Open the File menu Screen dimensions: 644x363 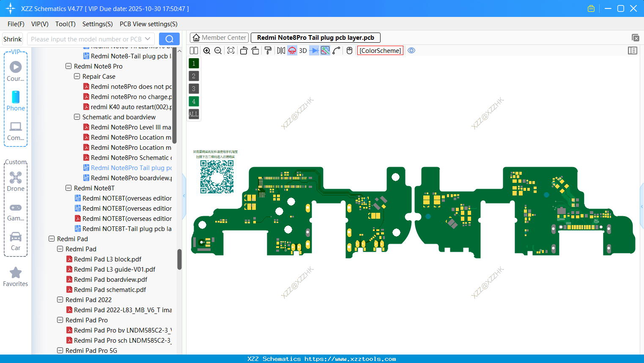tap(16, 24)
